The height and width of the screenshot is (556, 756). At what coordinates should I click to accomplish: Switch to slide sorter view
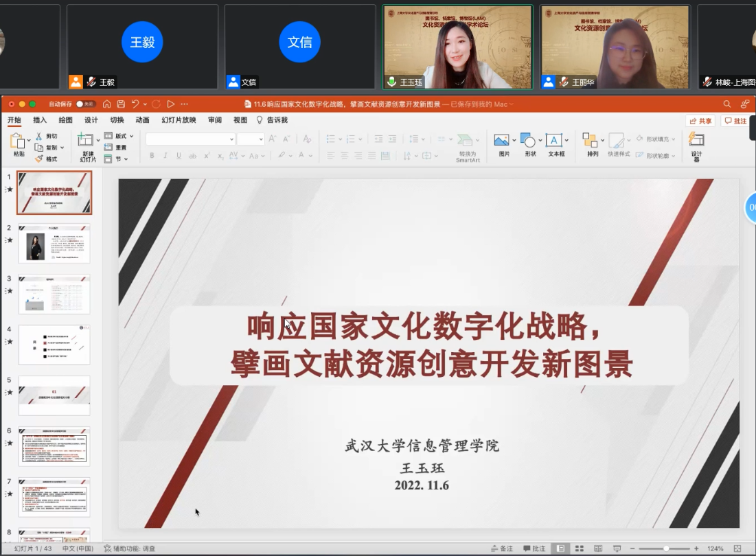pos(580,548)
